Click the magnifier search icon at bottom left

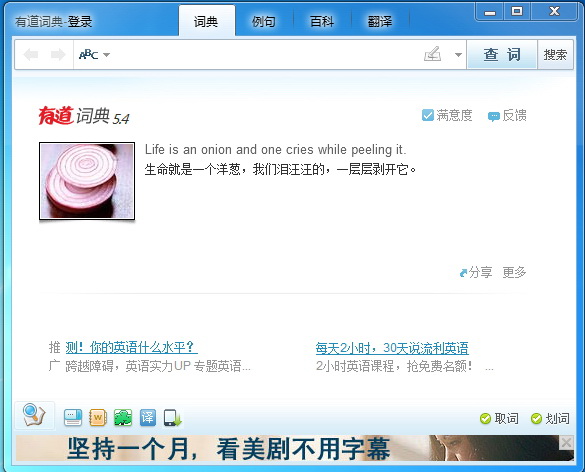tap(34, 416)
